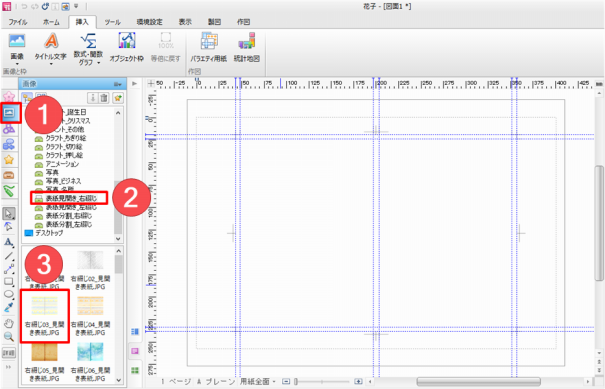Image resolution: width=605 pixels, height=389 pixels.
Task: Click the A プレーン plane indicator
Action: [x=216, y=381]
